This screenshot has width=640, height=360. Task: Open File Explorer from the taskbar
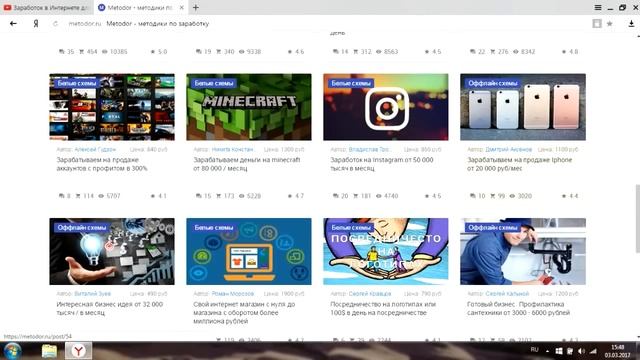pyautogui.click(x=49, y=351)
